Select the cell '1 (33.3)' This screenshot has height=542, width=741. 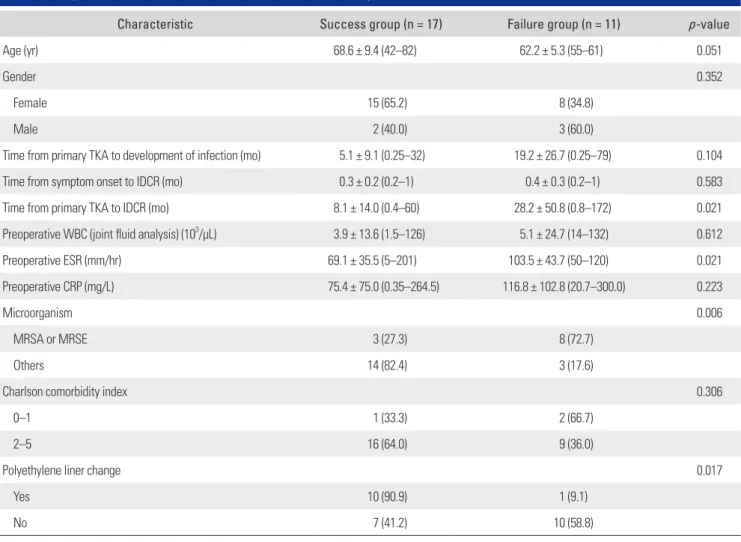click(x=390, y=418)
